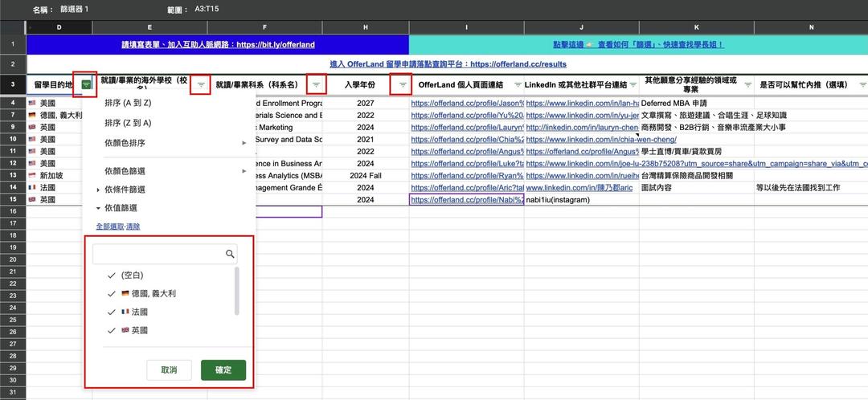Click the column H header
The image size is (868, 400).
click(366, 27)
